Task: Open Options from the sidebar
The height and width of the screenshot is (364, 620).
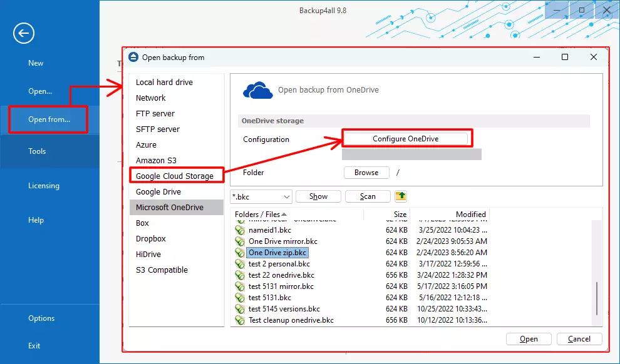Action: [41, 318]
